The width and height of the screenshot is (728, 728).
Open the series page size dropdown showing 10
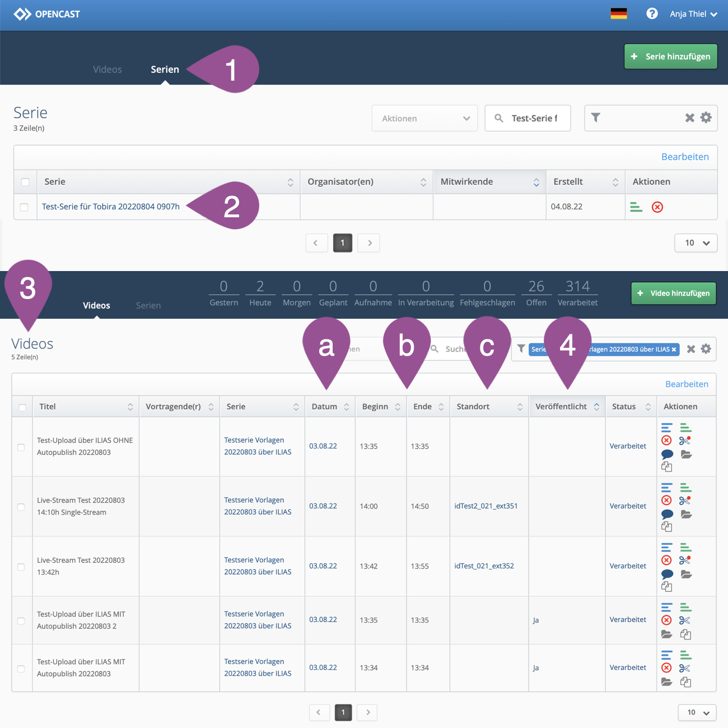[696, 243]
